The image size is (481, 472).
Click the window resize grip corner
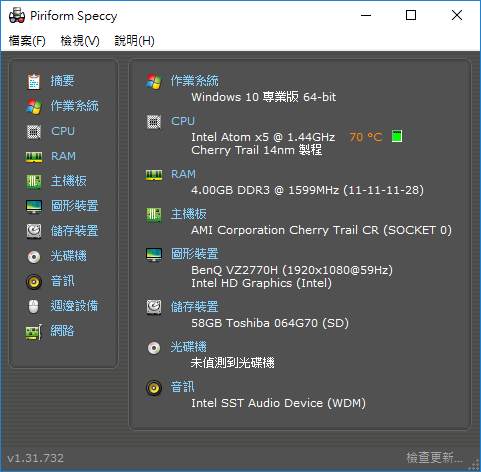pos(474,465)
